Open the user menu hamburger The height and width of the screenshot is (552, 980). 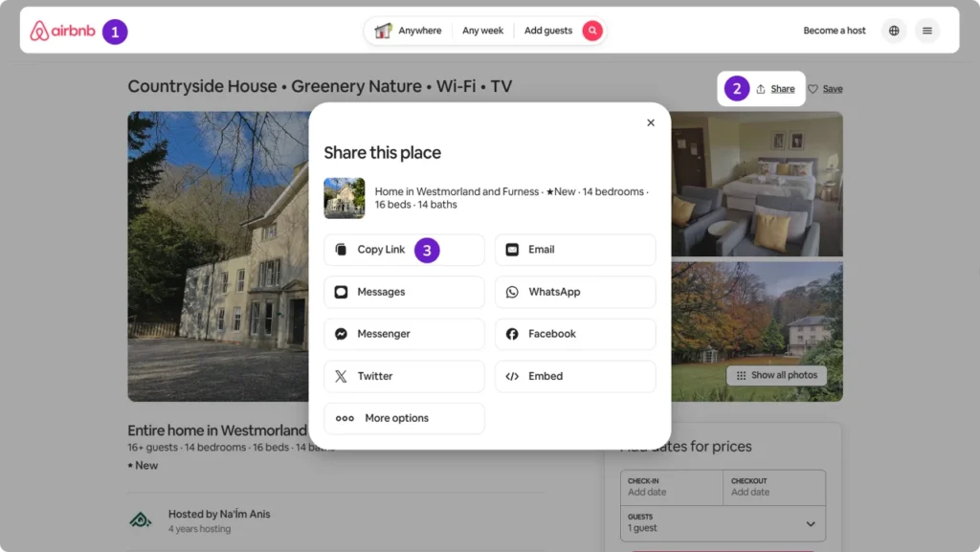[926, 30]
